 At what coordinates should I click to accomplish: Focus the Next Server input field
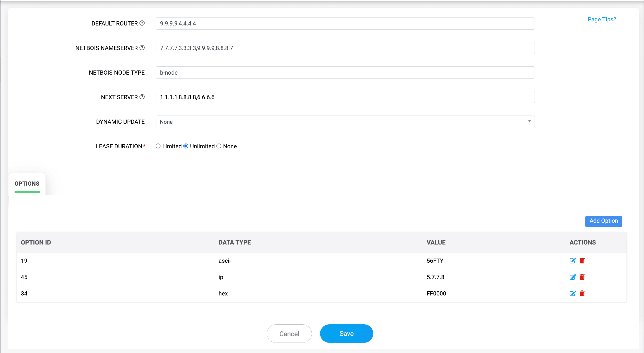(345, 97)
